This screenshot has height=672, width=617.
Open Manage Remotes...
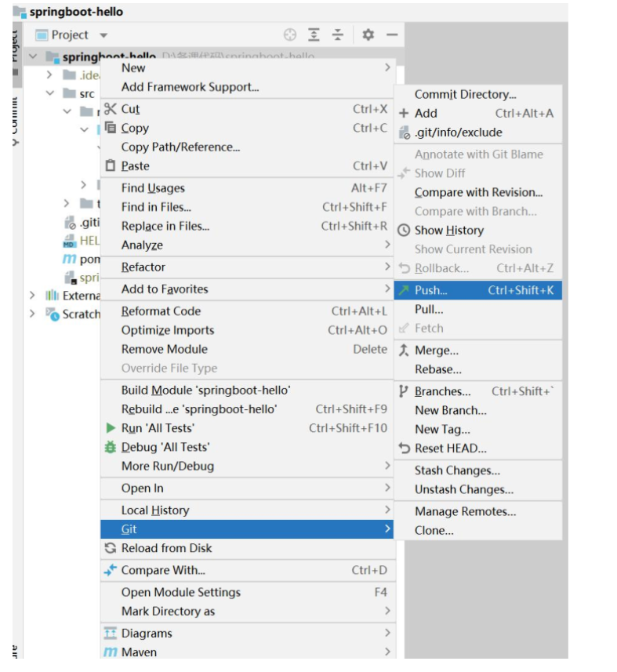(477, 511)
